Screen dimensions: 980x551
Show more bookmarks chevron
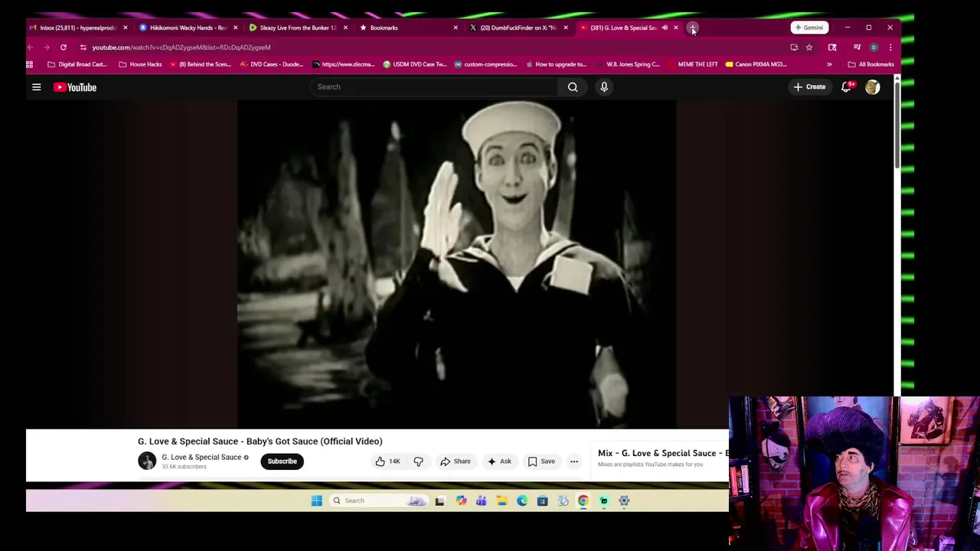(x=829, y=64)
